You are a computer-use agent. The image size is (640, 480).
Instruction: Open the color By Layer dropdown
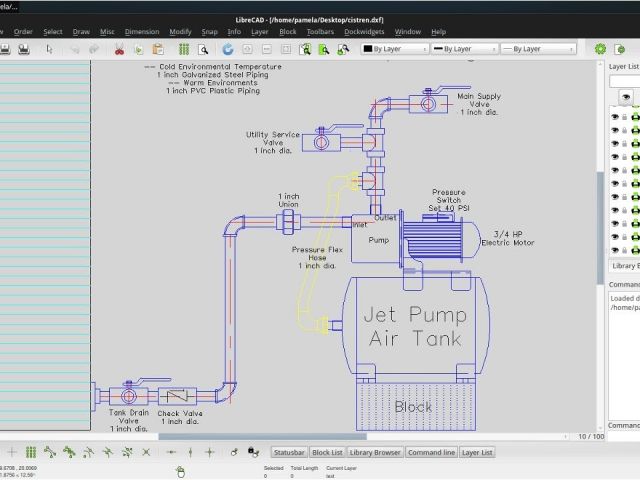point(394,48)
